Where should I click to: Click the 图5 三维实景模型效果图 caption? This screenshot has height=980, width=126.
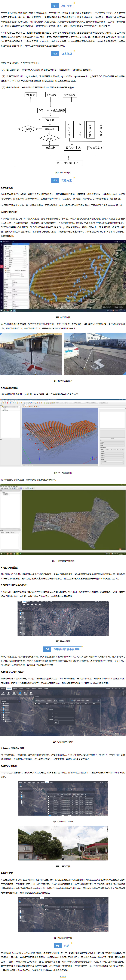click(x=63, y=561)
